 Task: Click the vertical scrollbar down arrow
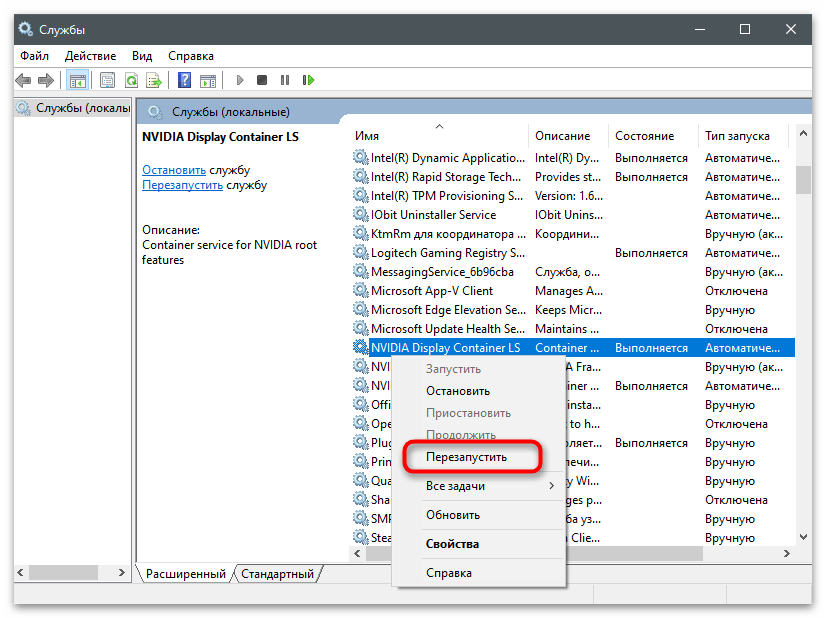pyautogui.click(x=803, y=537)
